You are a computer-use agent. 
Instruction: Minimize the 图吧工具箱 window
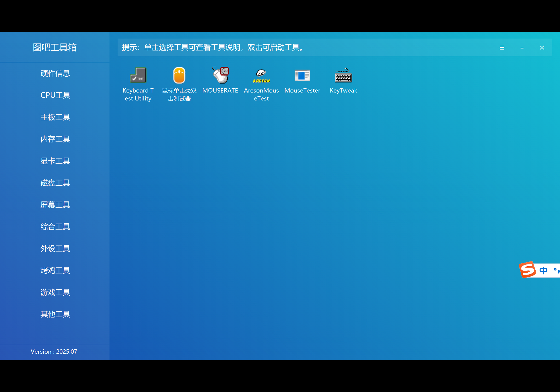[x=522, y=48]
